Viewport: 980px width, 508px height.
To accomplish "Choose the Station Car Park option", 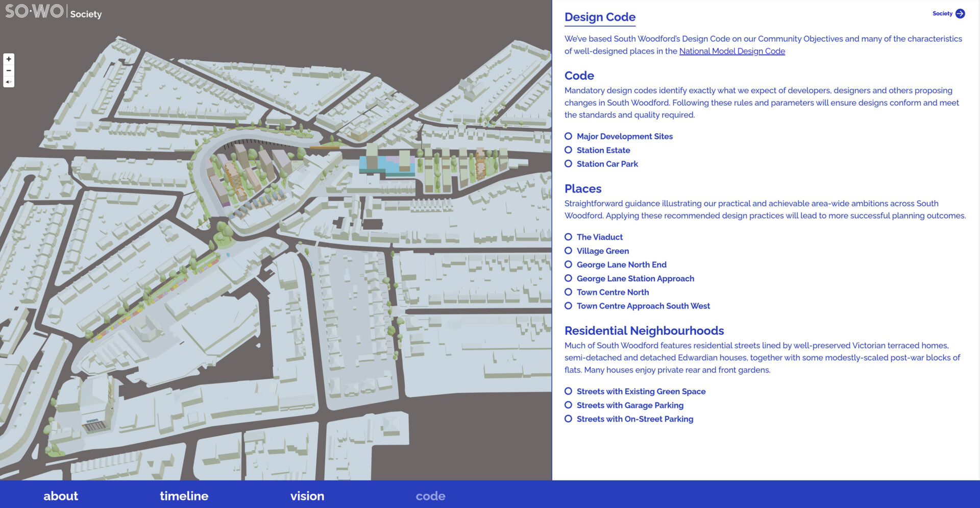I will click(568, 164).
